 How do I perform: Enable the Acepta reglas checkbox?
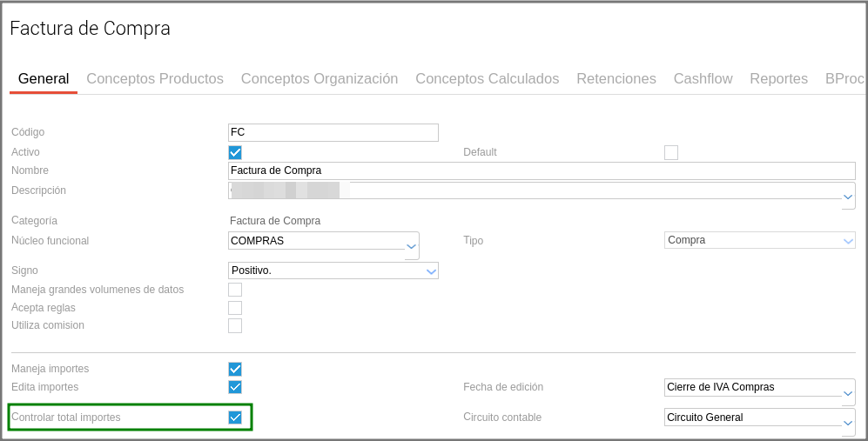point(235,308)
